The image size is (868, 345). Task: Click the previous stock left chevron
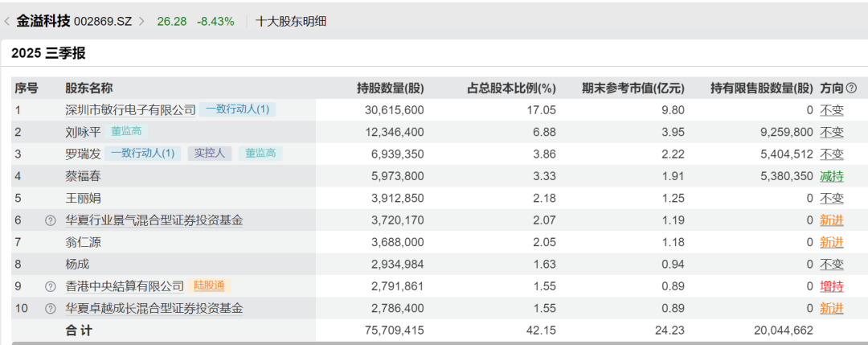8,22
